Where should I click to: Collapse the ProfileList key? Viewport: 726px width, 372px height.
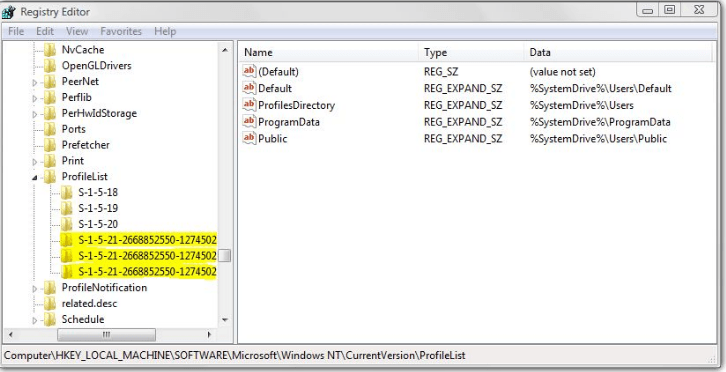click(35, 177)
